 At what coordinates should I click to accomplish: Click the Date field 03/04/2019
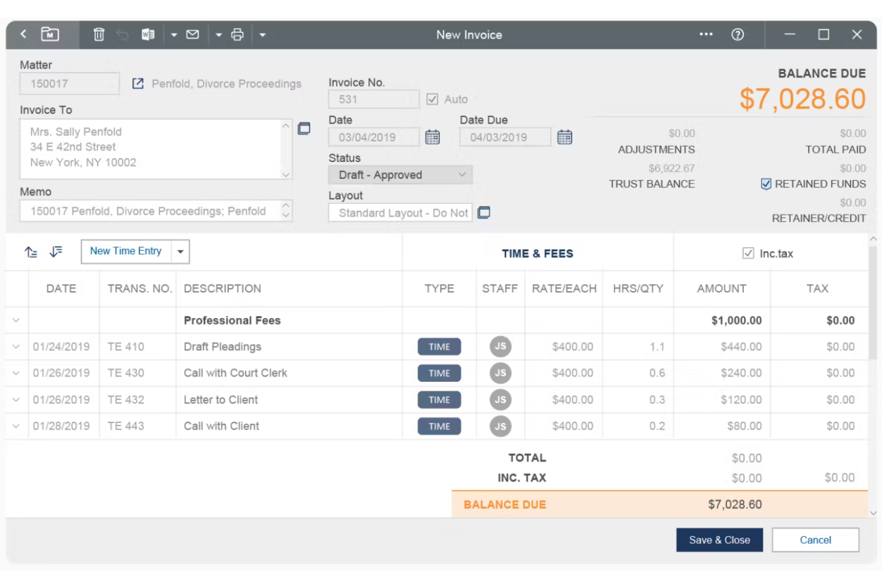click(x=374, y=137)
